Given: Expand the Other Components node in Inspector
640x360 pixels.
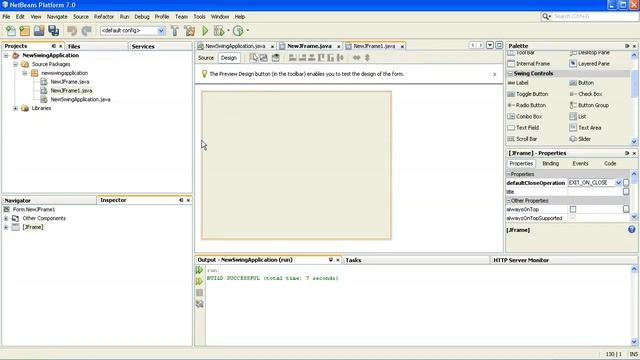Looking at the screenshot, I should [x=6, y=218].
